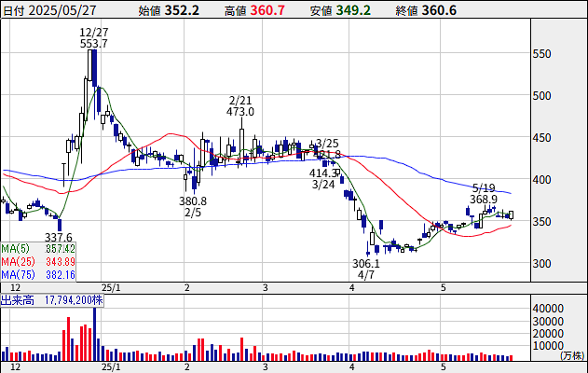588x373 pixels.
Task: Click the tallest blue volume bar in late December
Action: (x=94, y=335)
